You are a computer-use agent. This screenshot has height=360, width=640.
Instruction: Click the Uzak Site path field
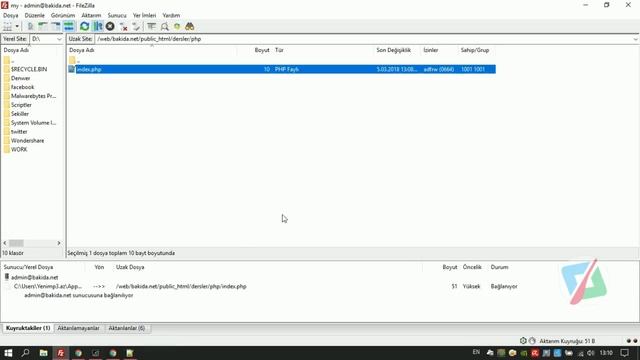click(363, 39)
